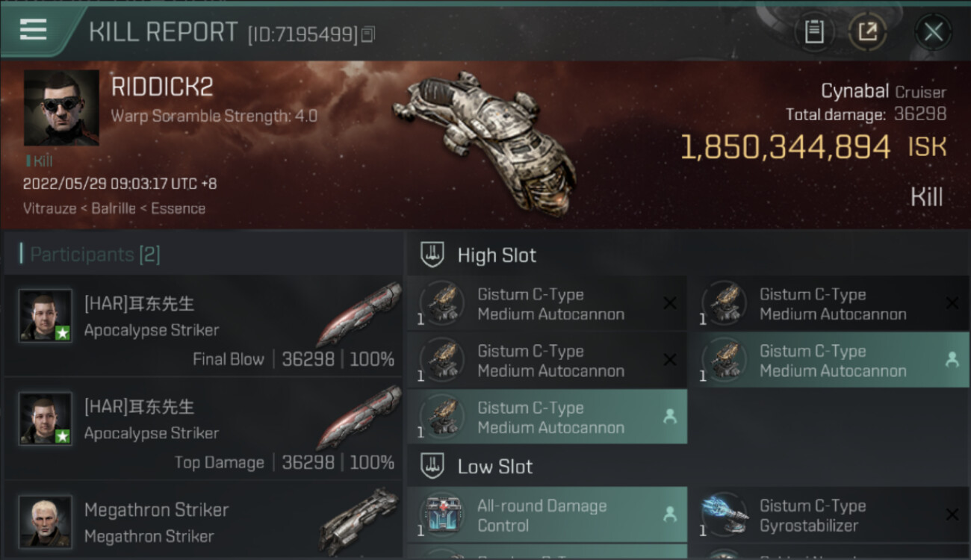View RIDDICK2 pilot portrait
This screenshot has height=560, width=971.
[61, 108]
